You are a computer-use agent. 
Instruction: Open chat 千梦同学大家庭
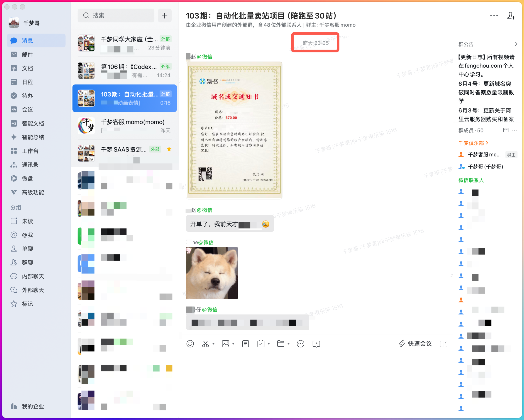click(125, 43)
